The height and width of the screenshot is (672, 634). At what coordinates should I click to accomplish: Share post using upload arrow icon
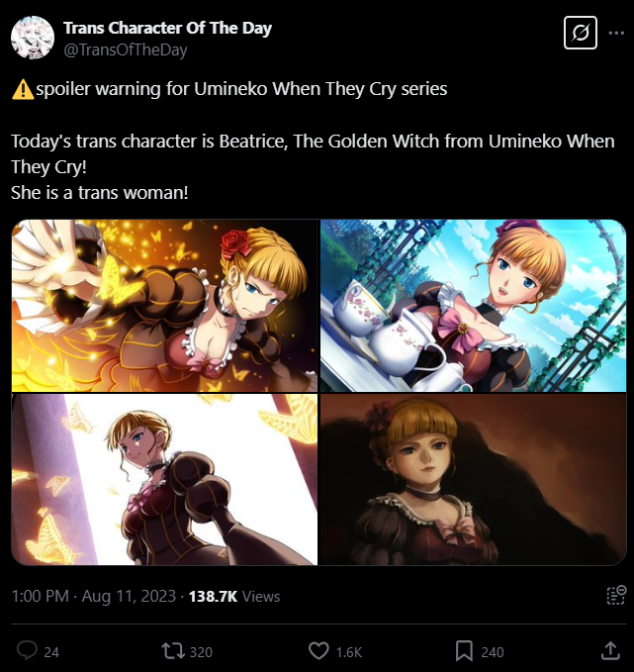pos(610,650)
